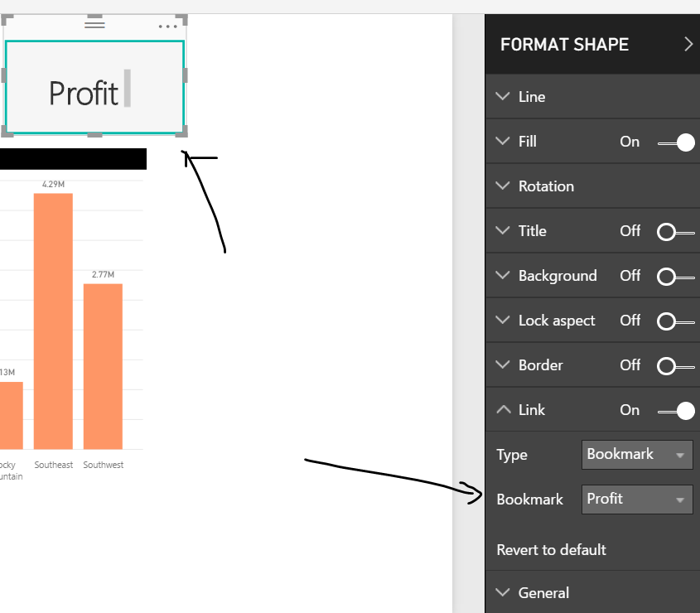Expand the Rotation section

tap(592, 186)
